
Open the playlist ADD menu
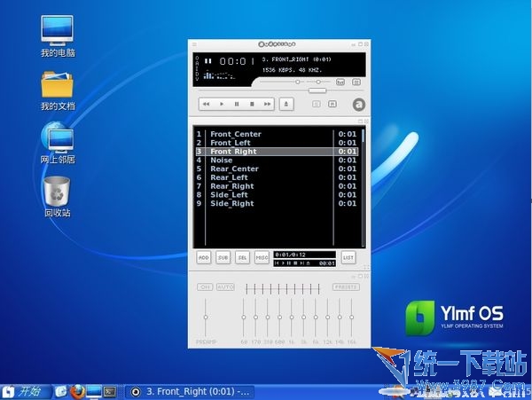coord(204,257)
